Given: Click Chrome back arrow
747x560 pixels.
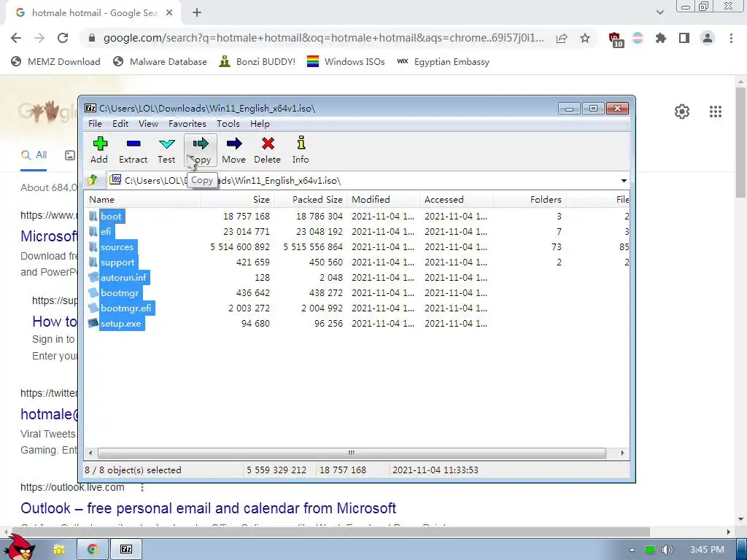Looking at the screenshot, I should [16, 38].
